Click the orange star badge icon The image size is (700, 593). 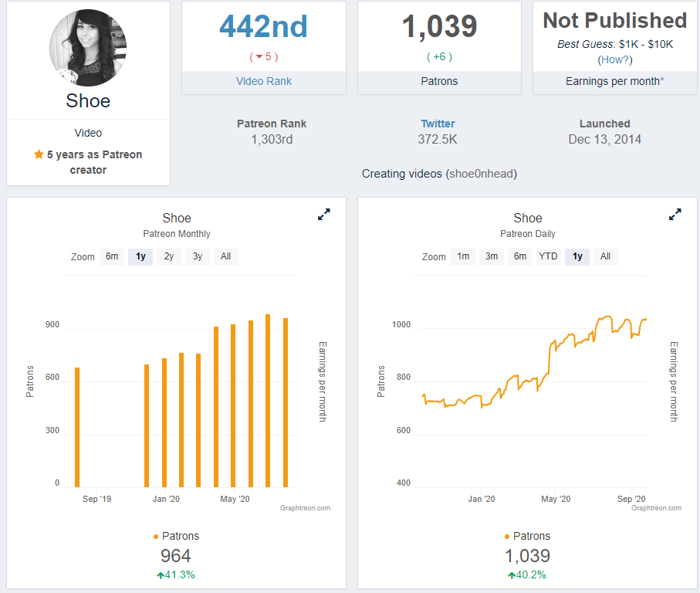click(x=39, y=154)
